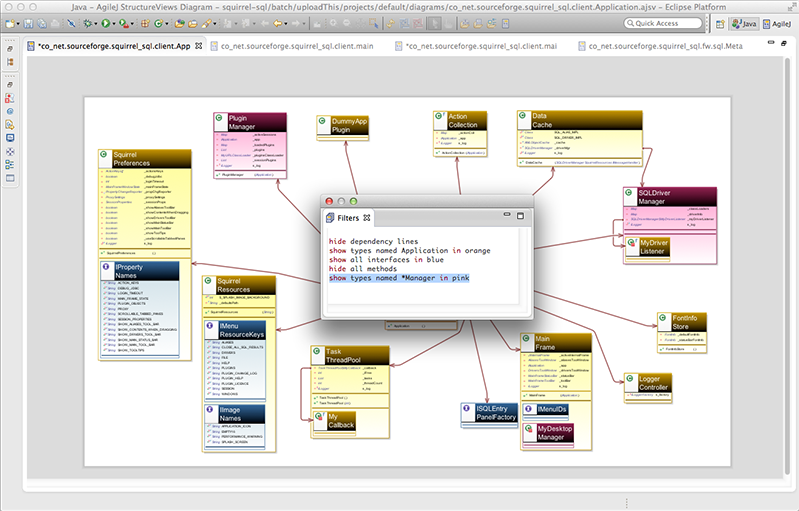Screen dimensions: 799x511
Task: Click the Restore icon in top-left sidebar
Action: coord(10,49)
